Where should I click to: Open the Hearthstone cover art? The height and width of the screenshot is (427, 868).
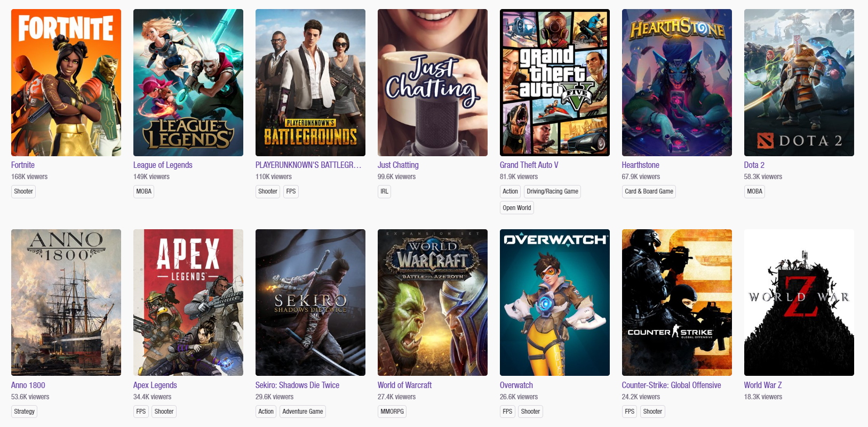676,83
